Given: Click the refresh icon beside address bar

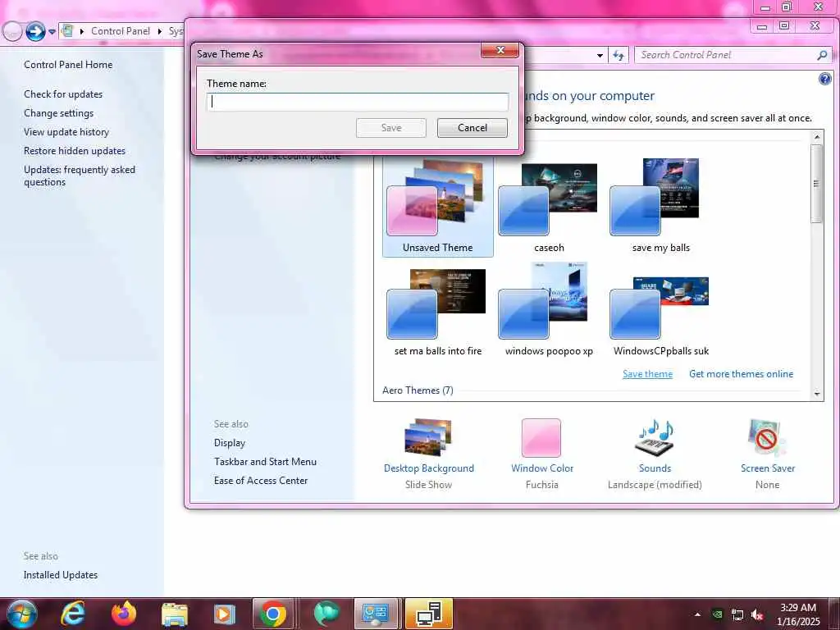Looking at the screenshot, I should tap(619, 55).
